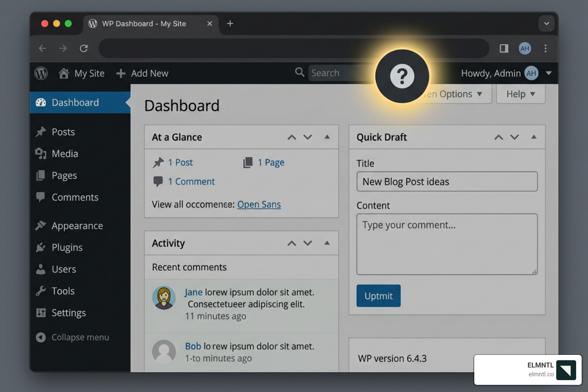Expand the Howdy Admin dropdown arrow
Screen dimensions: 588x392
tap(549, 73)
